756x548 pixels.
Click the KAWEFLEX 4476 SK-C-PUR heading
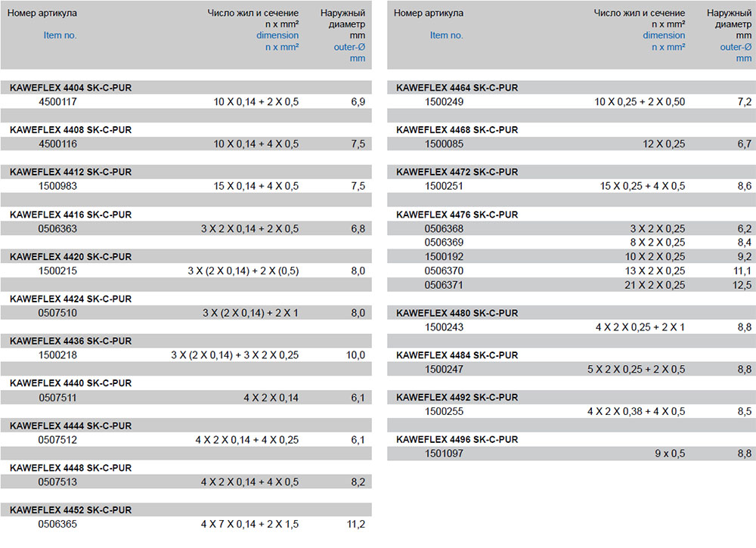tap(457, 215)
